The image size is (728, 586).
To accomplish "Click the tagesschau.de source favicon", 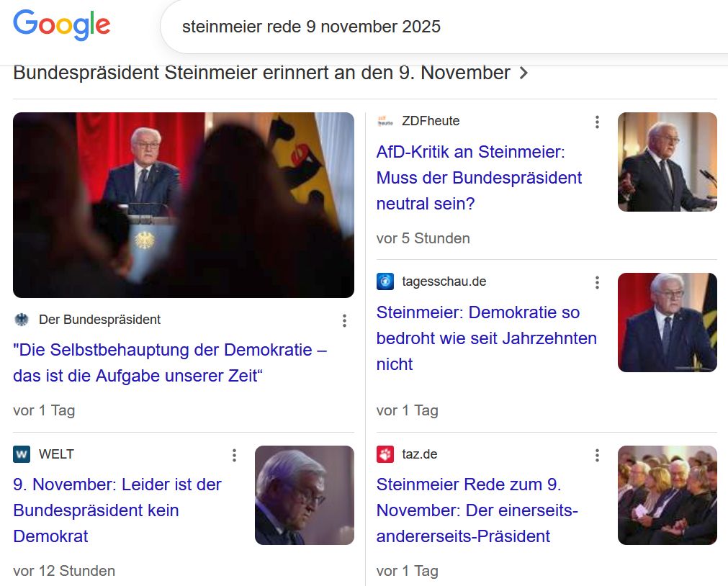I will (x=385, y=281).
